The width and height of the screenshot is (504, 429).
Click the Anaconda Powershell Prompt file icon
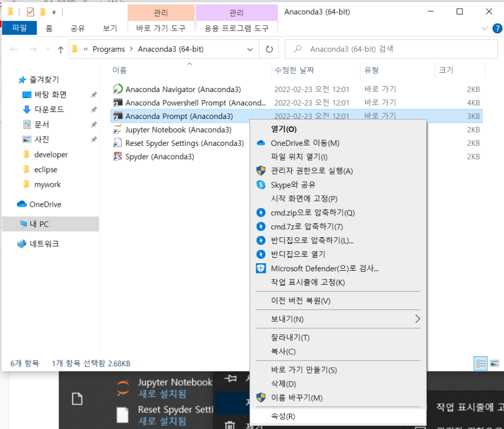(117, 103)
